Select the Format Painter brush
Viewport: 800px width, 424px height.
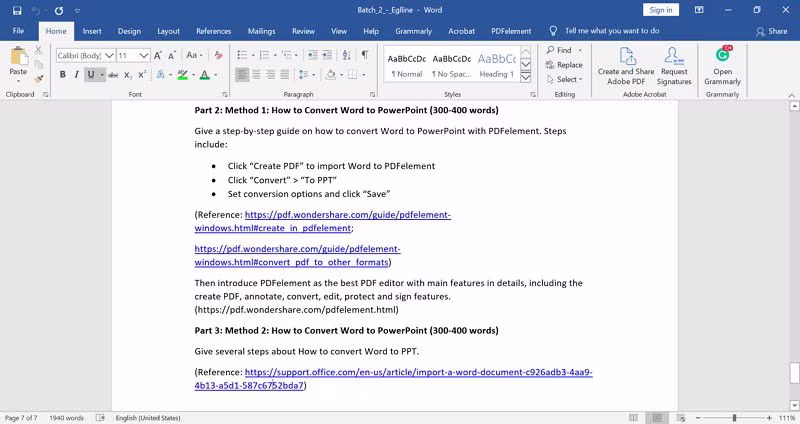(39, 79)
